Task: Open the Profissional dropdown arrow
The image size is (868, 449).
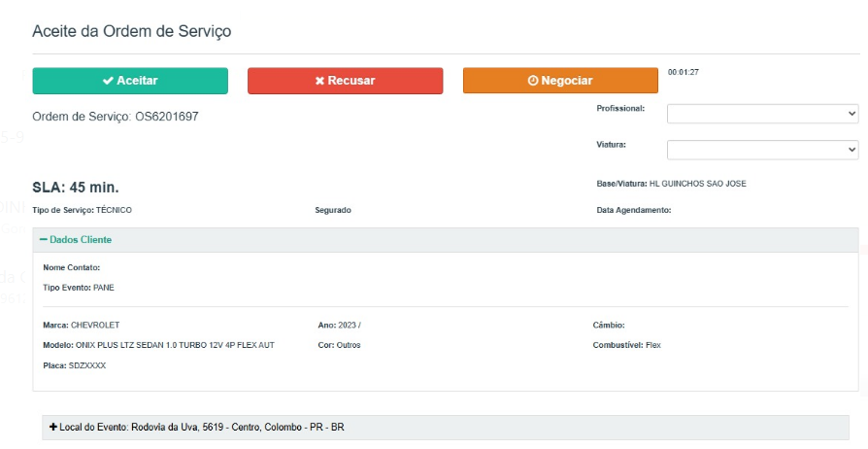Action: coord(851,114)
